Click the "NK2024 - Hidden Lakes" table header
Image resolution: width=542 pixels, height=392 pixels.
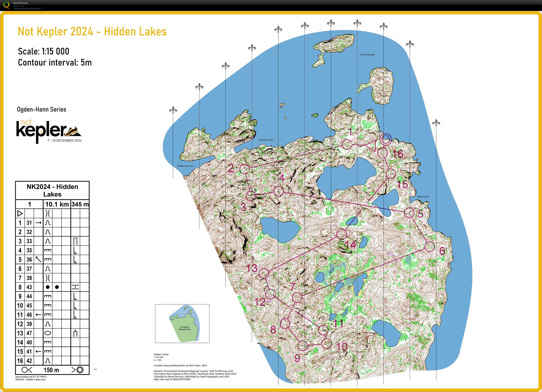(x=52, y=190)
